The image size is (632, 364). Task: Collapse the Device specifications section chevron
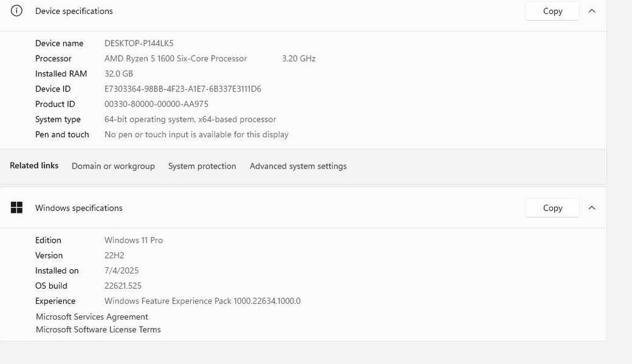pos(592,11)
